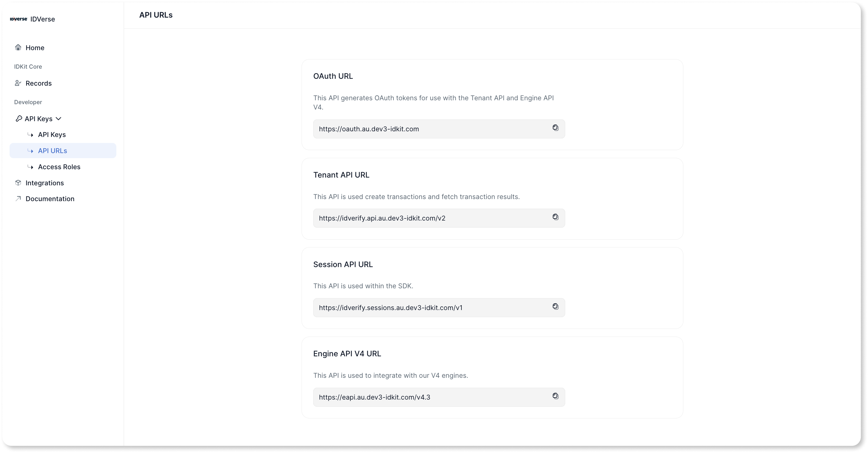868x453 pixels.
Task: Expand the Developer section items under API Keys
Action: tap(59, 119)
